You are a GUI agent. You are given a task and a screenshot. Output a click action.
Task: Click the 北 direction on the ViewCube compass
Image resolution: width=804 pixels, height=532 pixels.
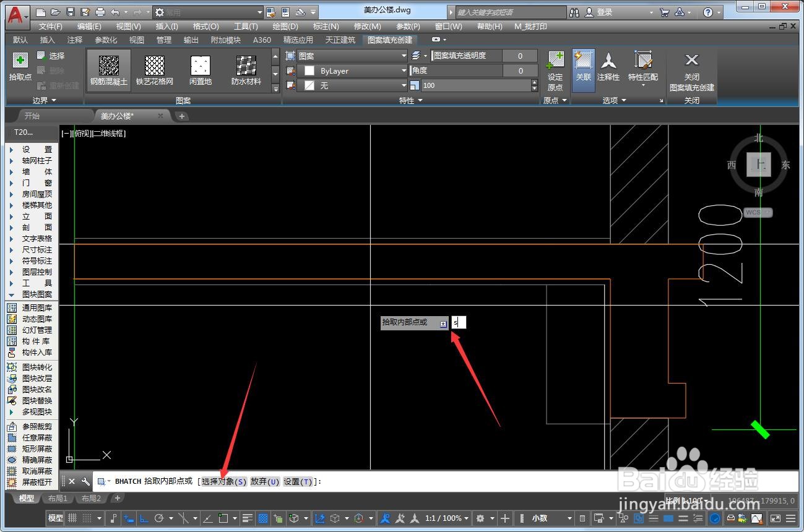759,139
